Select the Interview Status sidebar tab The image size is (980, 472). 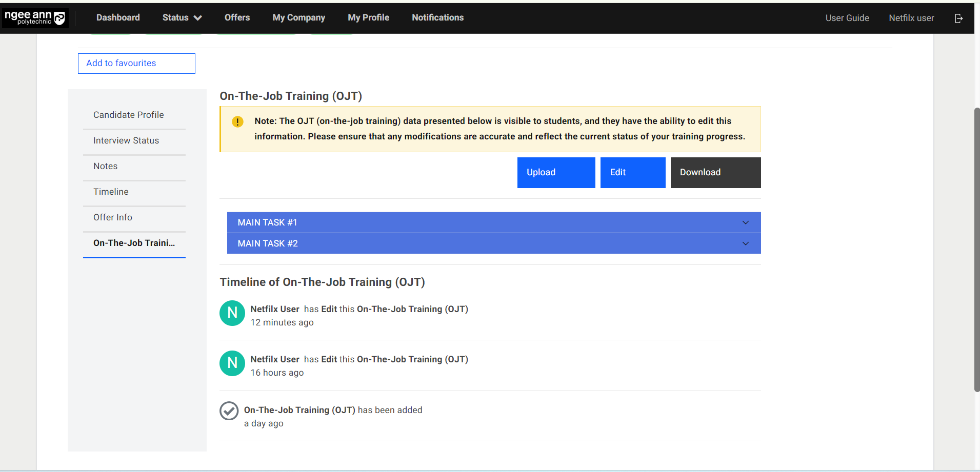pos(126,140)
